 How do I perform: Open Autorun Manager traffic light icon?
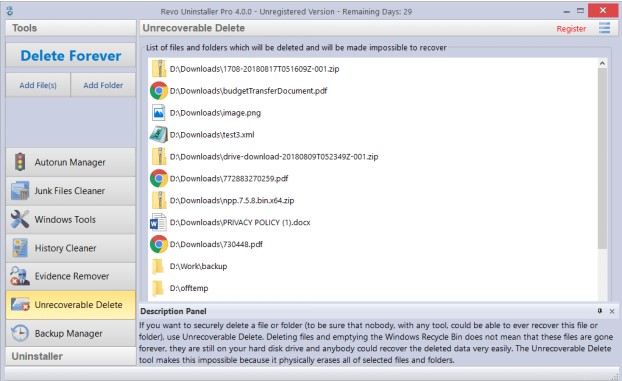click(x=20, y=162)
